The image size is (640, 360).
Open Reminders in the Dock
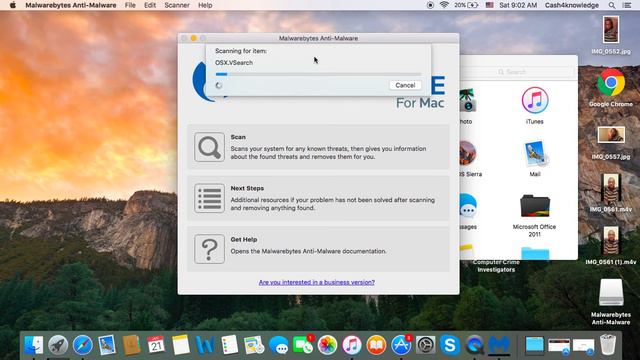tap(229, 345)
